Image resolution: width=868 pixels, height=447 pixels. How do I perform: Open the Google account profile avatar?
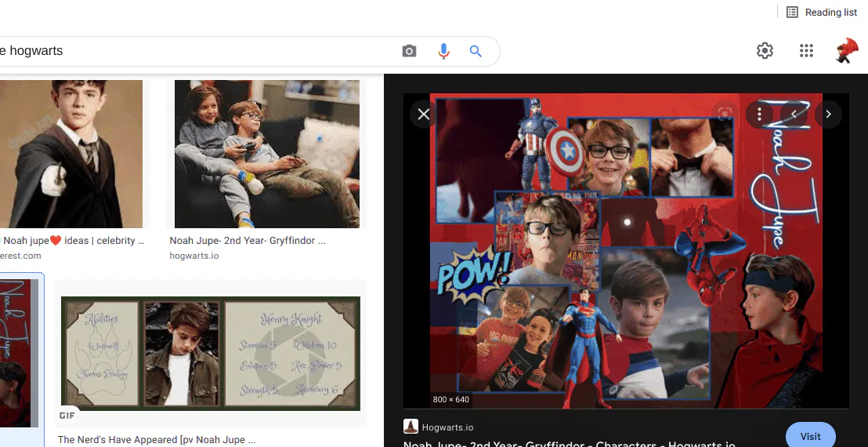846,50
